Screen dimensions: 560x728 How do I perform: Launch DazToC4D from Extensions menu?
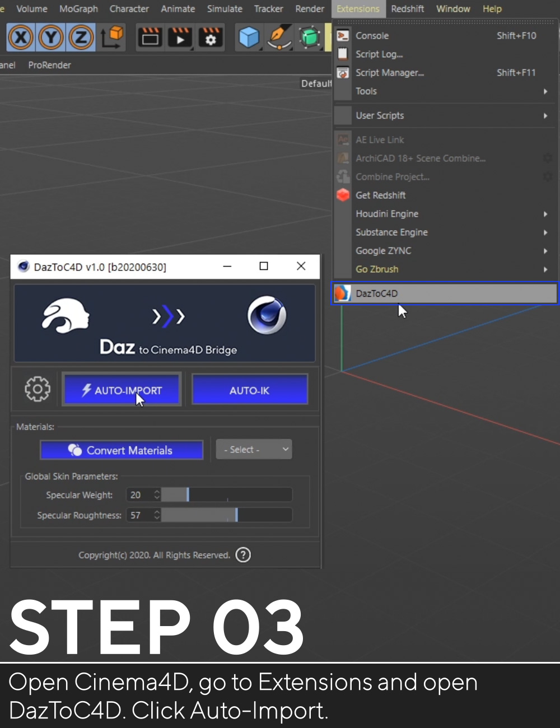[445, 293]
